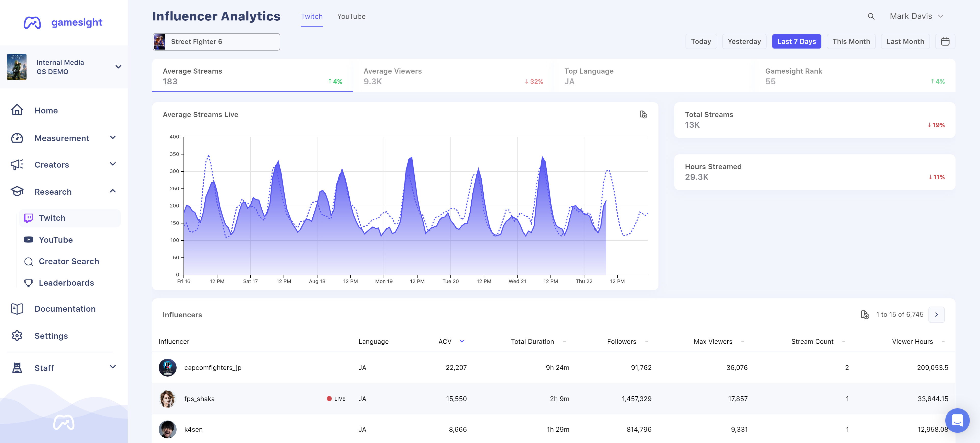Go to next page of influencers
This screenshot has width=980, height=443.
[936, 315]
